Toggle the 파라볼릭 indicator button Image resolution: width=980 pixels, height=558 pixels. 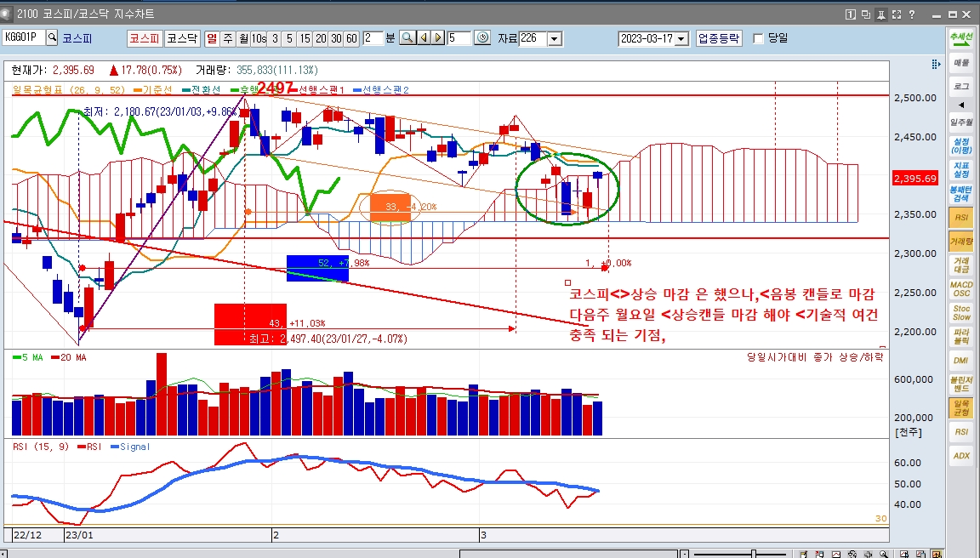click(961, 336)
